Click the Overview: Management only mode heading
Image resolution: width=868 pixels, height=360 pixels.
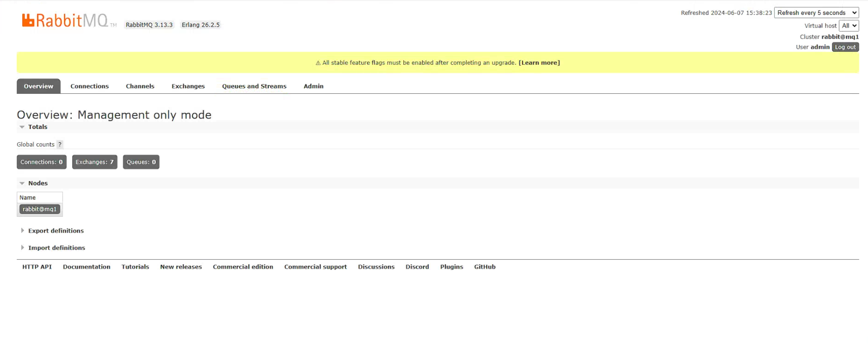(114, 115)
